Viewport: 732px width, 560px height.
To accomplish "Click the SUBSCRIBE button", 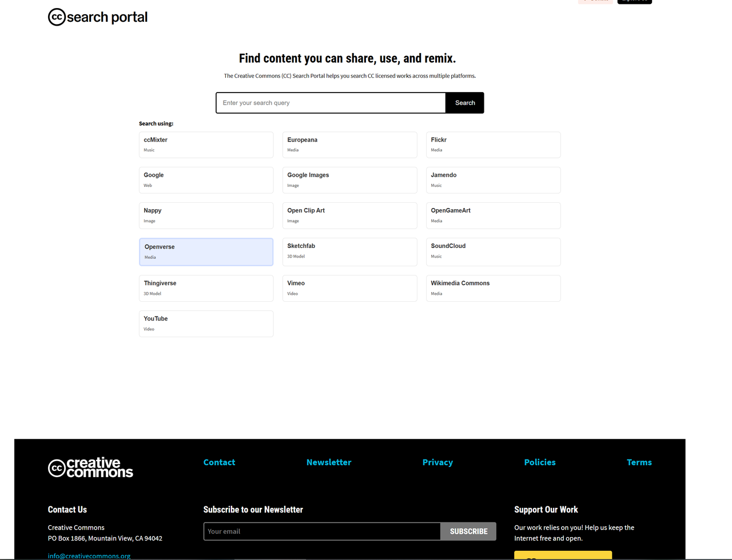I will (x=468, y=531).
